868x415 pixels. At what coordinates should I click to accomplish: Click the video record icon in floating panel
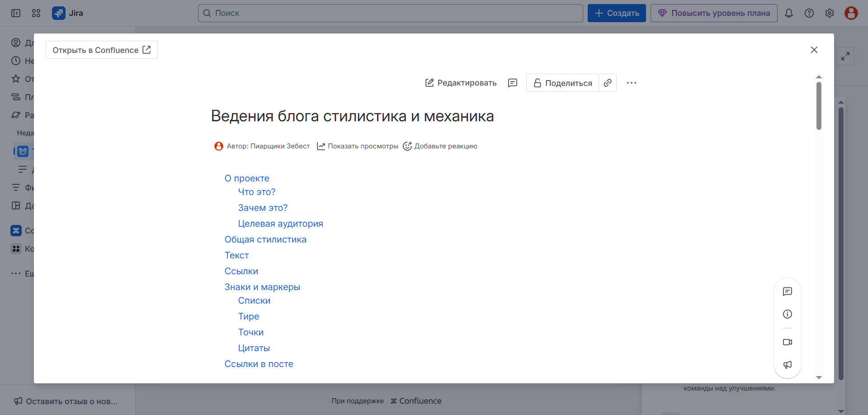tap(788, 342)
